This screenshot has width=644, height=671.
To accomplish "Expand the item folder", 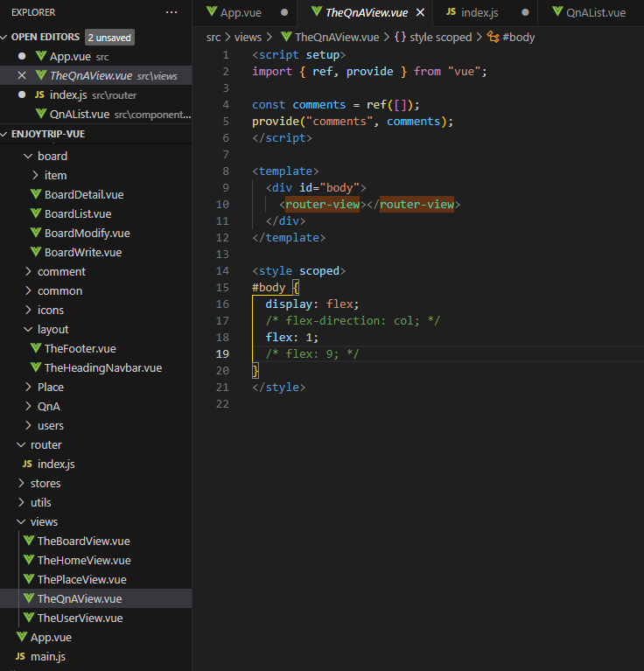I will (x=35, y=176).
